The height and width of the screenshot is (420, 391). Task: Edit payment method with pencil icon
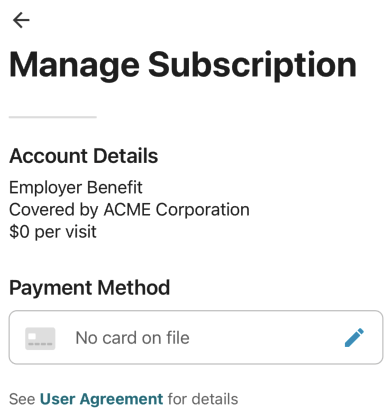(354, 337)
